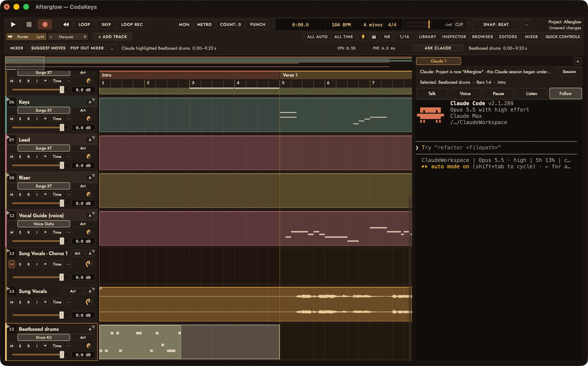588x366 pixels.
Task: Open the Surge XT instrument selector on Lead
Action: coord(44,148)
